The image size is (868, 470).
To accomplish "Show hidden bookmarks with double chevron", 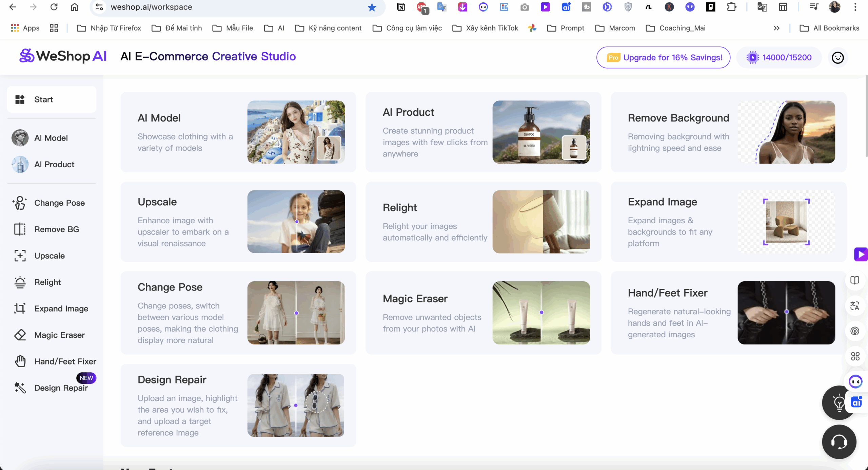I will click(776, 28).
